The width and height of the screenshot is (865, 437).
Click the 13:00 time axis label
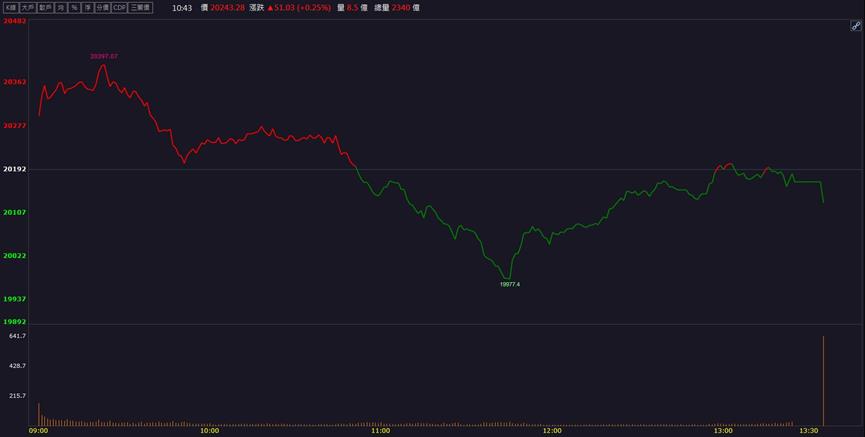723,431
